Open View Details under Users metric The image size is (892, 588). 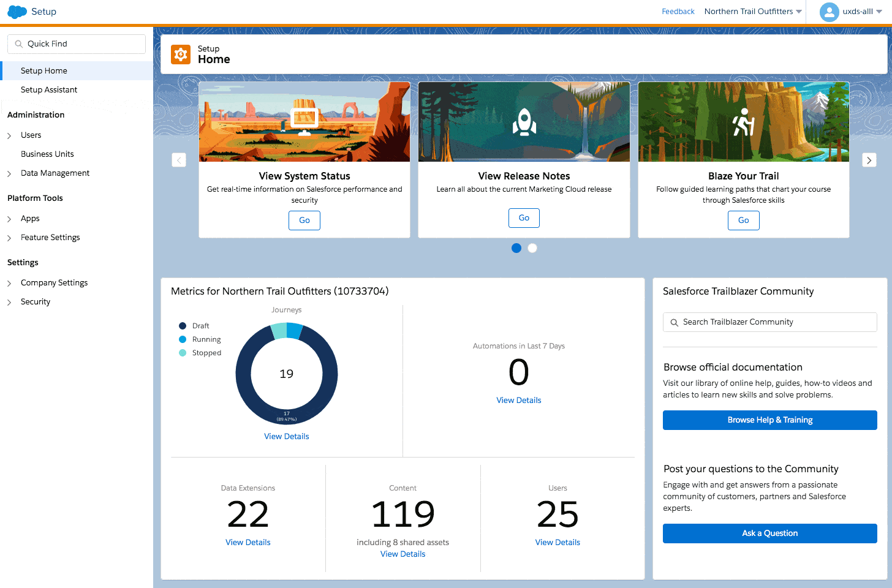[x=557, y=543]
